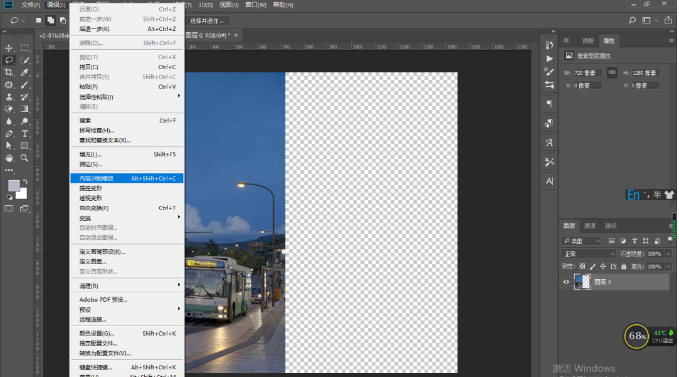Open fill dropdown arrow

point(669,266)
